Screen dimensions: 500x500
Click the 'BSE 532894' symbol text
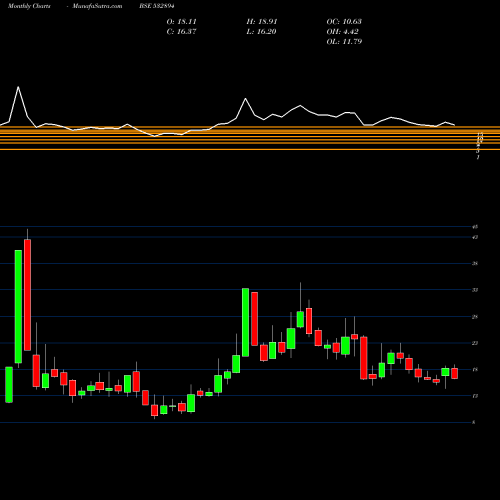[157, 6]
